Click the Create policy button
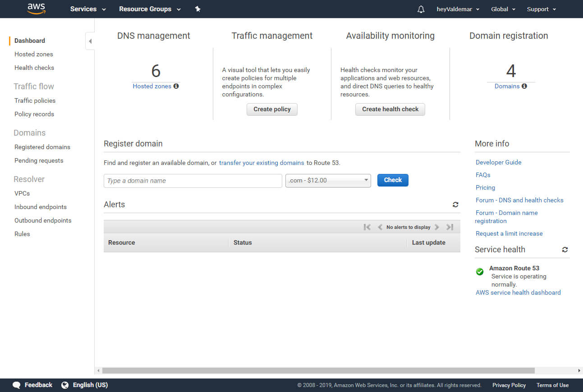Viewport: 583px width, 392px height. pos(272,109)
